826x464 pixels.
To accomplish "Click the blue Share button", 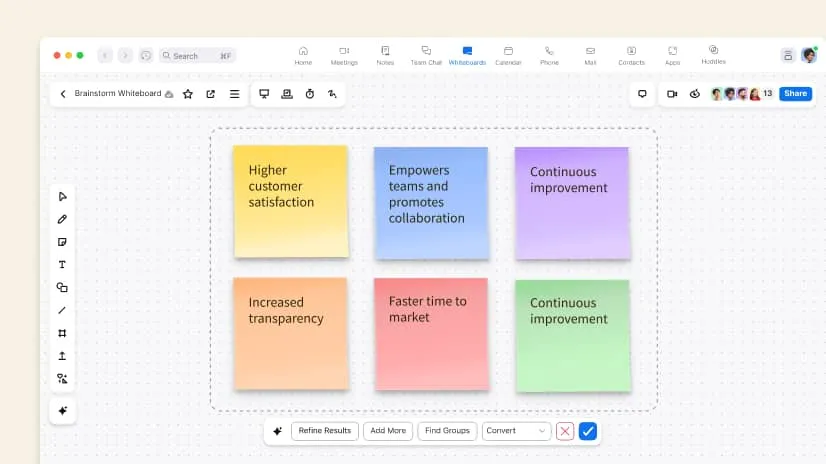I will 795,94.
